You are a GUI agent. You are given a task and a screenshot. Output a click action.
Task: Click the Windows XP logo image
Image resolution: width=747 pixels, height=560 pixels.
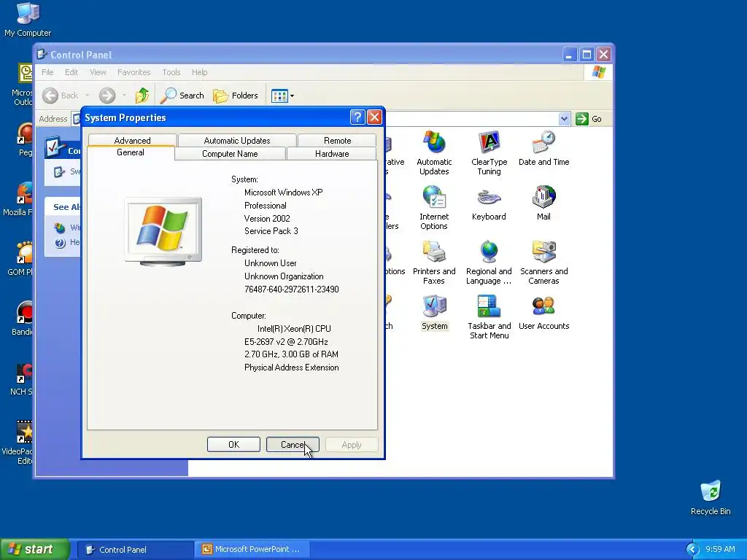pyautogui.click(x=163, y=232)
